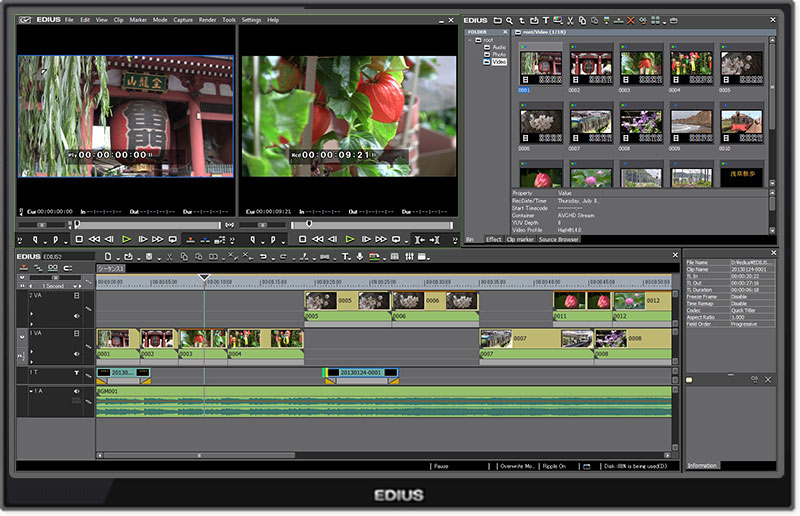This screenshot has height=516, width=800.
Task: Open the Clip marker tab
Action: 520,239
